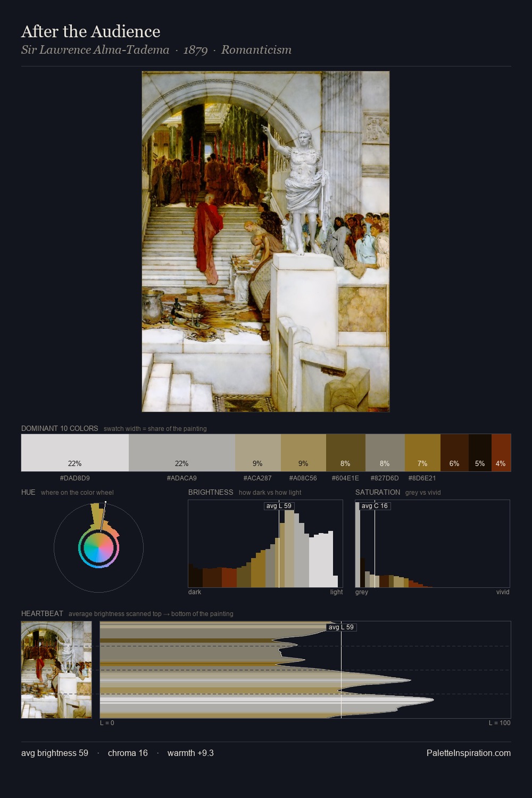Select the golden 7% color swatch

tap(422, 453)
